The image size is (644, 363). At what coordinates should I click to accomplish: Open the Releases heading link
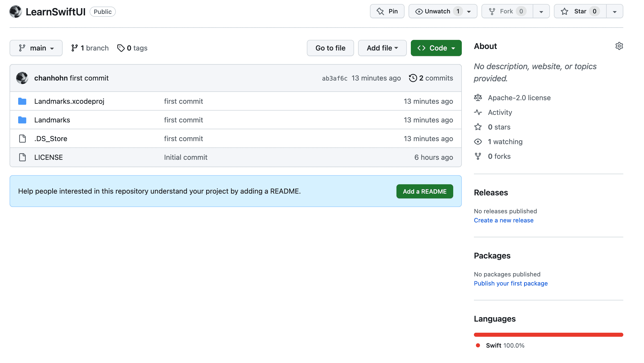[491, 193]
